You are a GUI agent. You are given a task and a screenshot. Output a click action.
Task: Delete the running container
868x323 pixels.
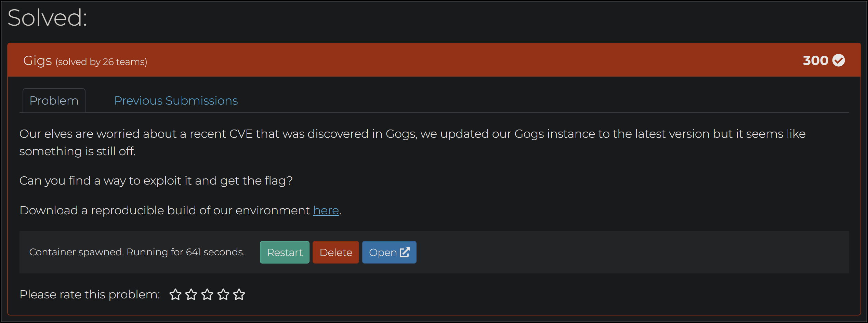coord(336,252)
